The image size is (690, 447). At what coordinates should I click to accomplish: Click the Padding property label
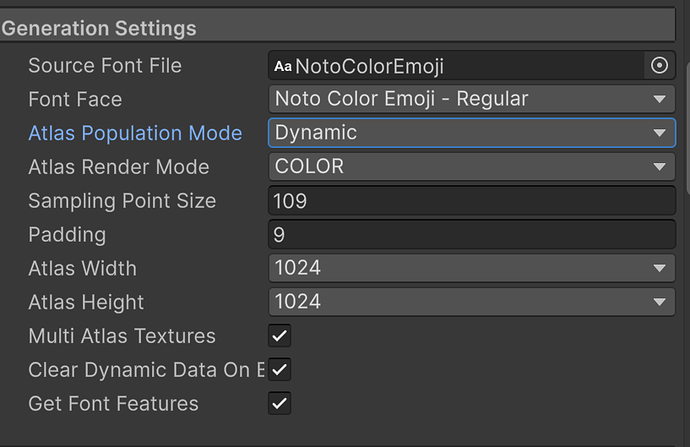click(67, 235)
